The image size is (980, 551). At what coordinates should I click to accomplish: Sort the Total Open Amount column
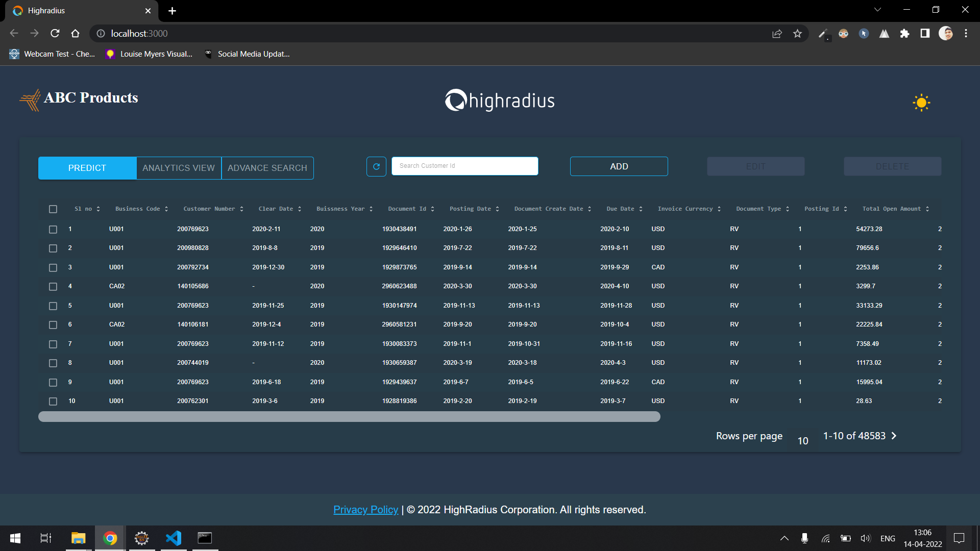[x=927, y=209]
